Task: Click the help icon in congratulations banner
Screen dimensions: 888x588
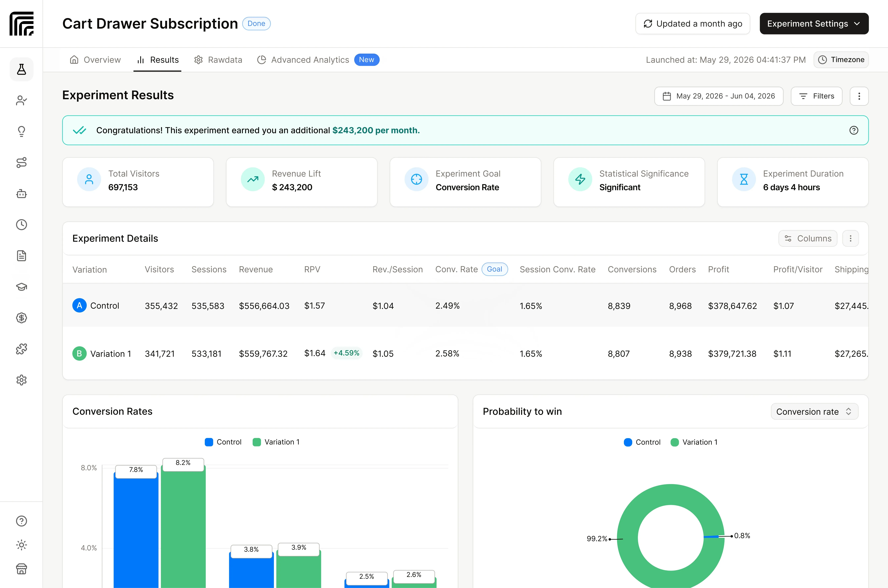Action: point(854,130)
